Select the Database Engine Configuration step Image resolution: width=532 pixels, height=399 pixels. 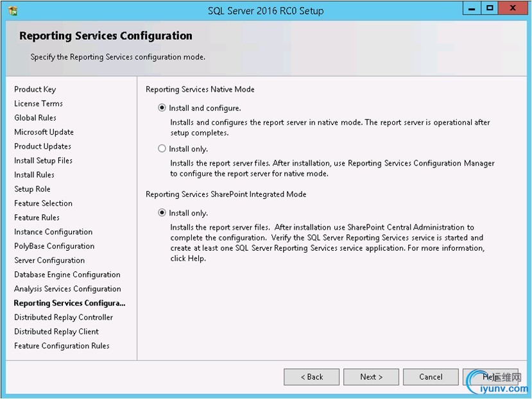click(x=67, y=275)
